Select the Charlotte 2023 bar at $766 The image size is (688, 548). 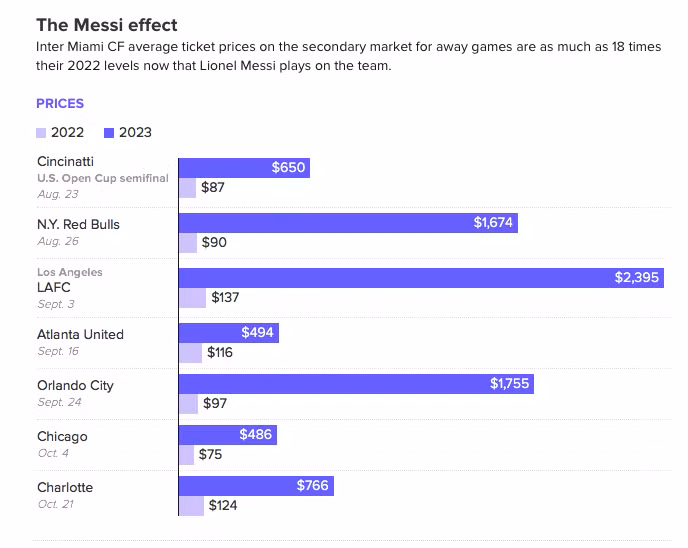[x=256, y=486]
